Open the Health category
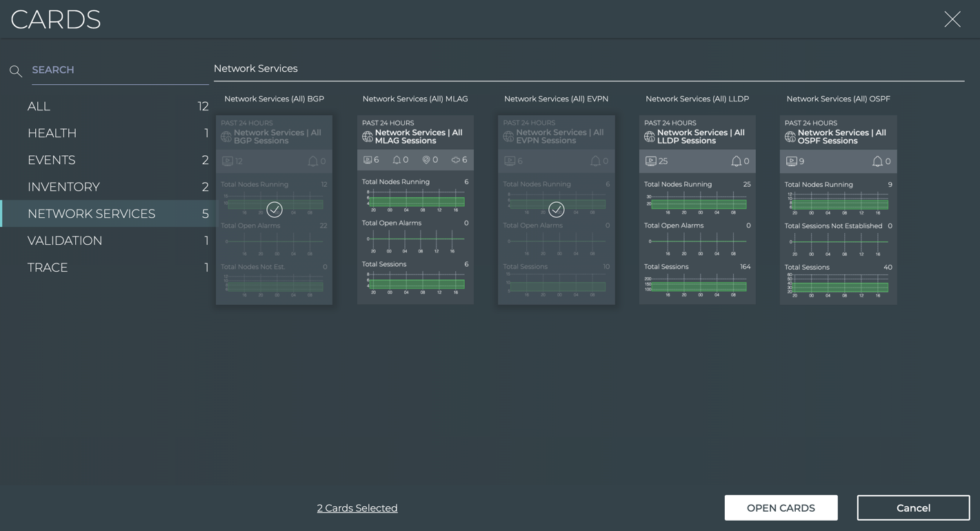The width and height of the screenshot is (980, 531). (x=52, y=133)
